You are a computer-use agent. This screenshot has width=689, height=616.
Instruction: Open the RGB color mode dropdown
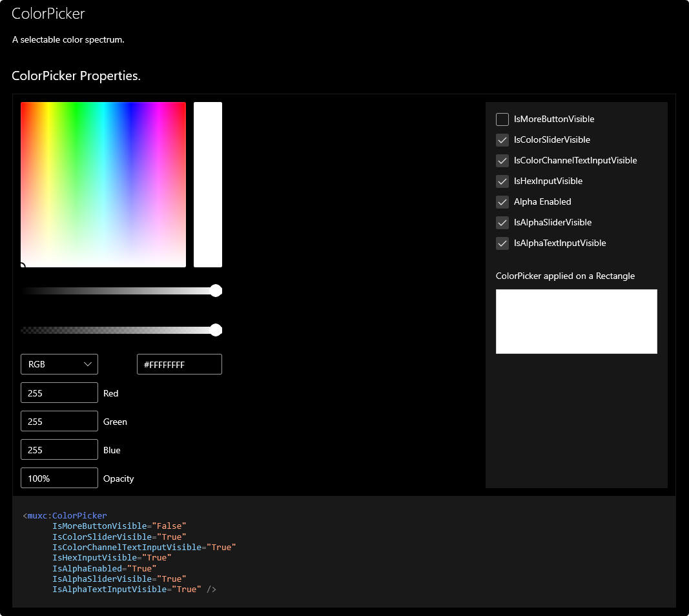tap(59, 364)
